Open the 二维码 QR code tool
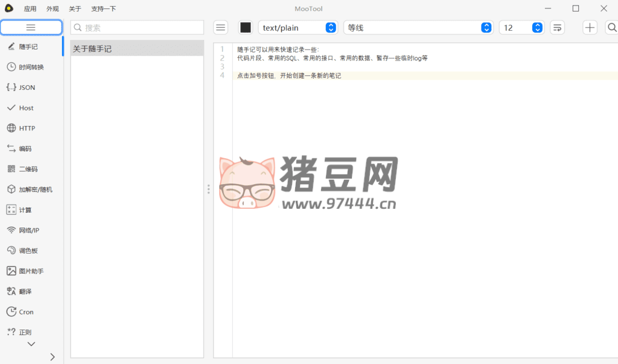Screen dimensions: 618x364 click(x=24, y=169)
